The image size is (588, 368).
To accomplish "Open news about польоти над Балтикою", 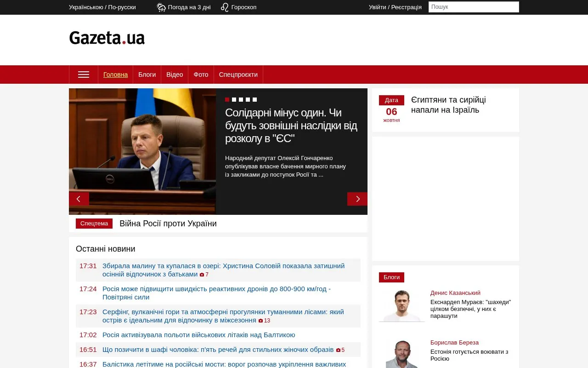I will pyautogui.click(x=199, y=335).
